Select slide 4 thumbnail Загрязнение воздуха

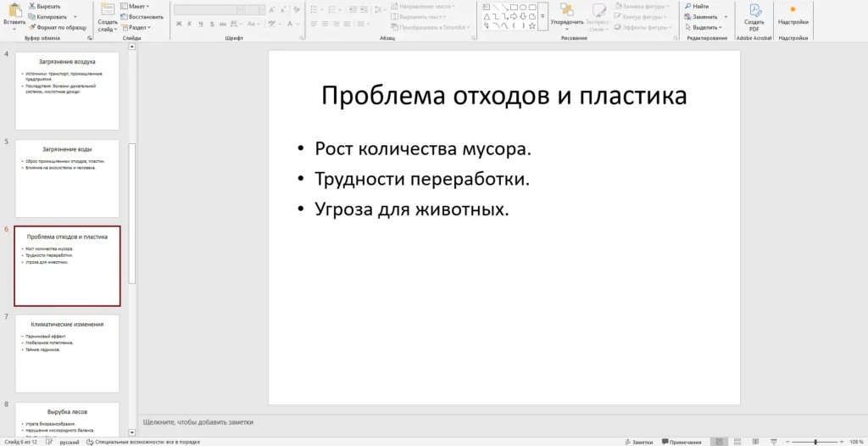tap(67, 91)
